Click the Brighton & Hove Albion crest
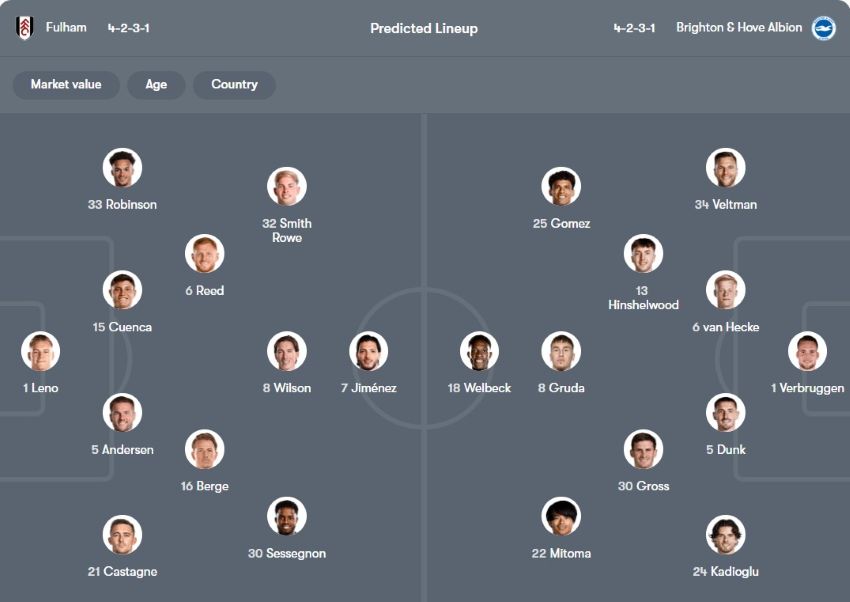 click(823, 28)
